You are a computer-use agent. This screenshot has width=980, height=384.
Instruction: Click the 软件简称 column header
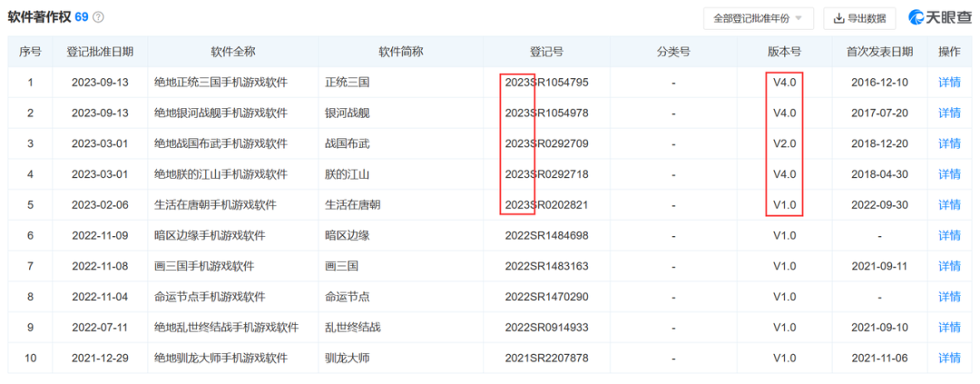[x=401, y=52]
